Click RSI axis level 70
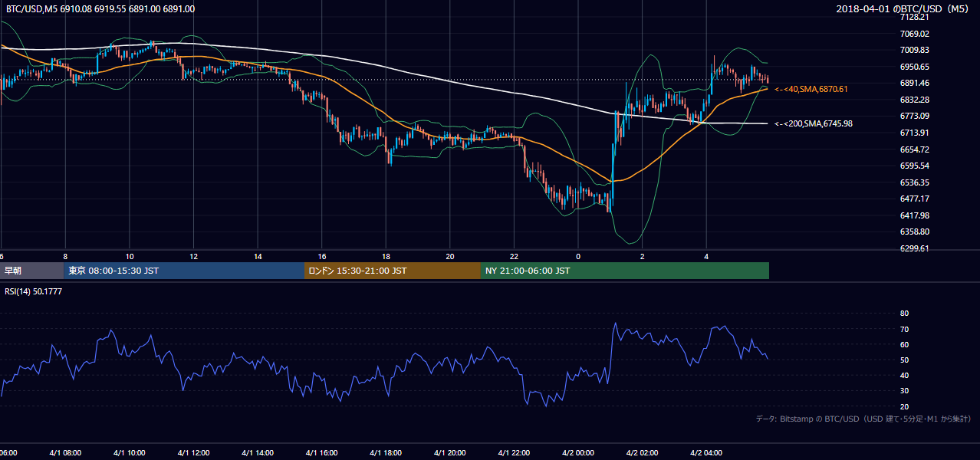 (x=904, y=329)
